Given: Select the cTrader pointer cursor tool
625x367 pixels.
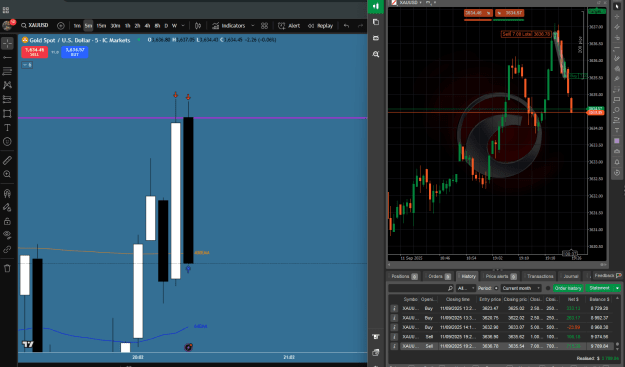Looking at the screenshot, I should (617, 6).
